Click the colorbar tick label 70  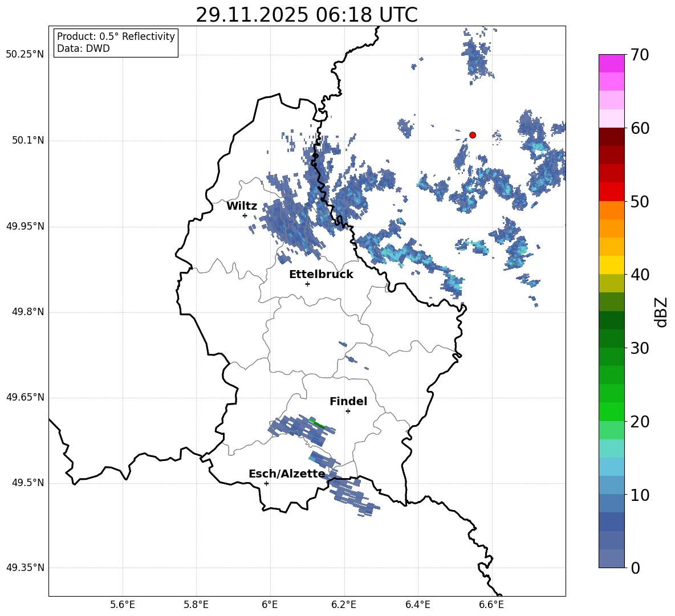(640, 55)
